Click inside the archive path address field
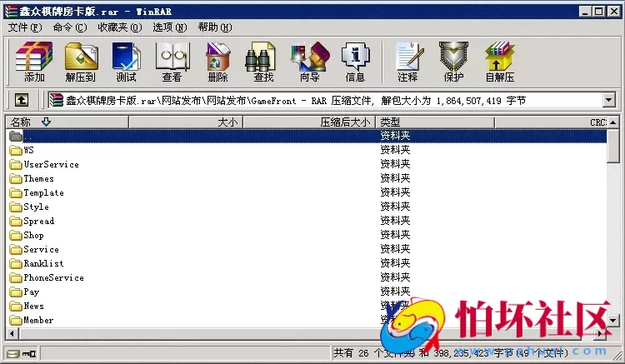 click(325, 100)
